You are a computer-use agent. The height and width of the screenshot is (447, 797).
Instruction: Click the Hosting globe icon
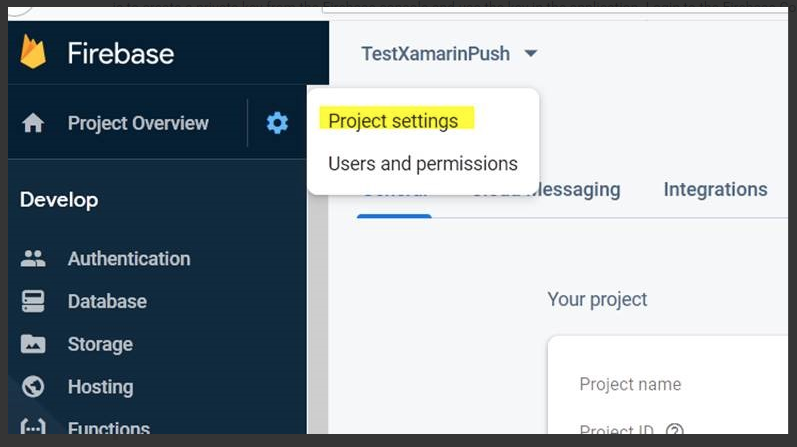point(33,386)
